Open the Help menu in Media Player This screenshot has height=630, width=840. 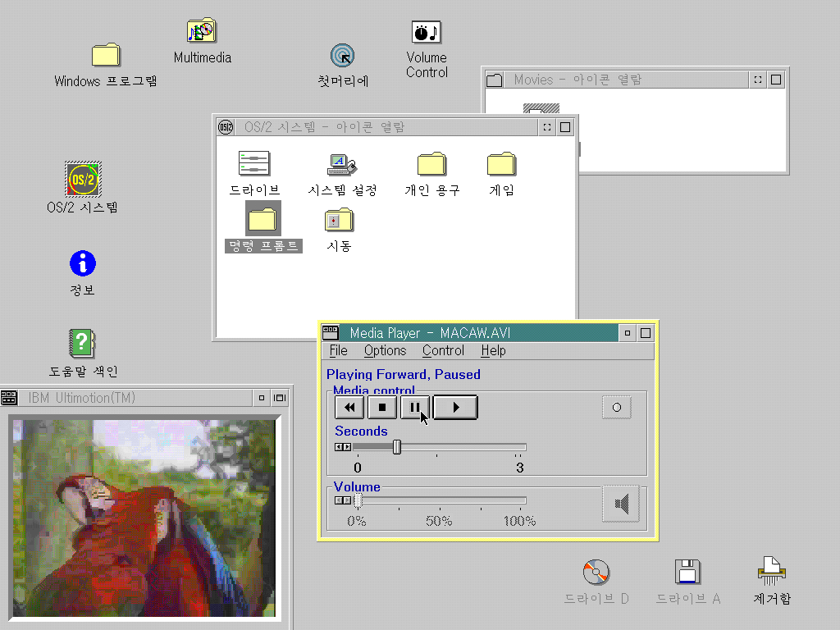pos(493,350)
